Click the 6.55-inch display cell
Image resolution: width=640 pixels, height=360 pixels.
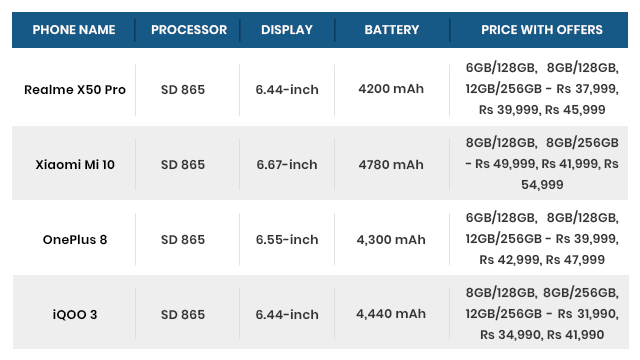coord(287,240)
